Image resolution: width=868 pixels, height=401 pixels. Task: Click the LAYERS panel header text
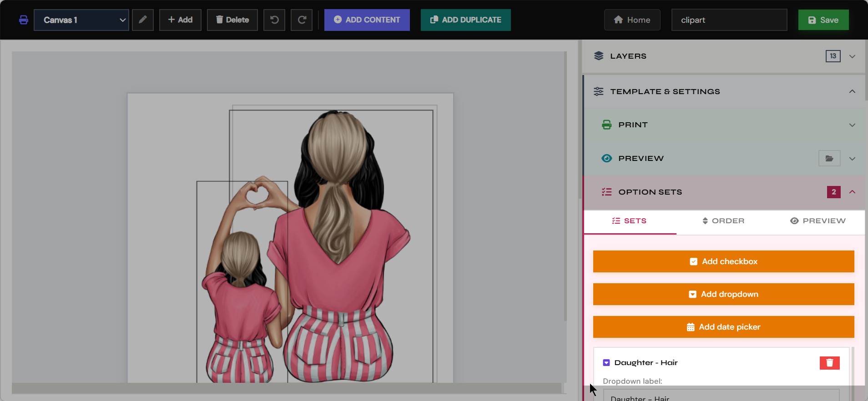coord(628,56)
